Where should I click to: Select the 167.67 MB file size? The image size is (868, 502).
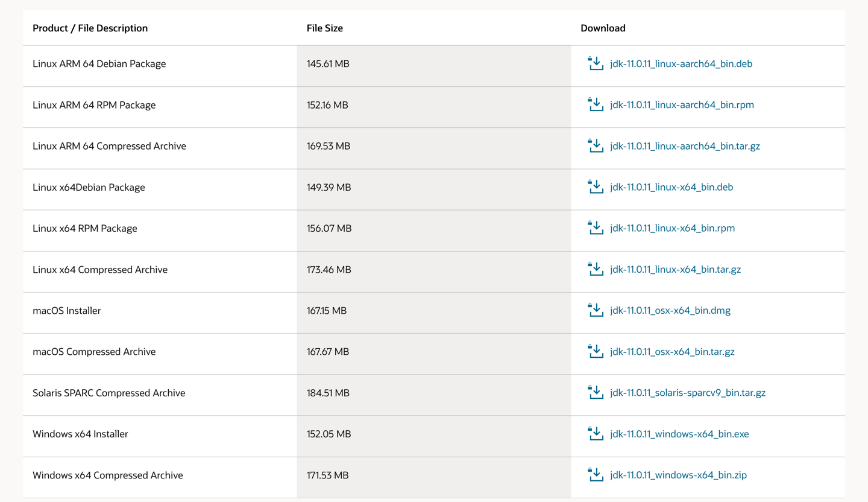(328, 352)
